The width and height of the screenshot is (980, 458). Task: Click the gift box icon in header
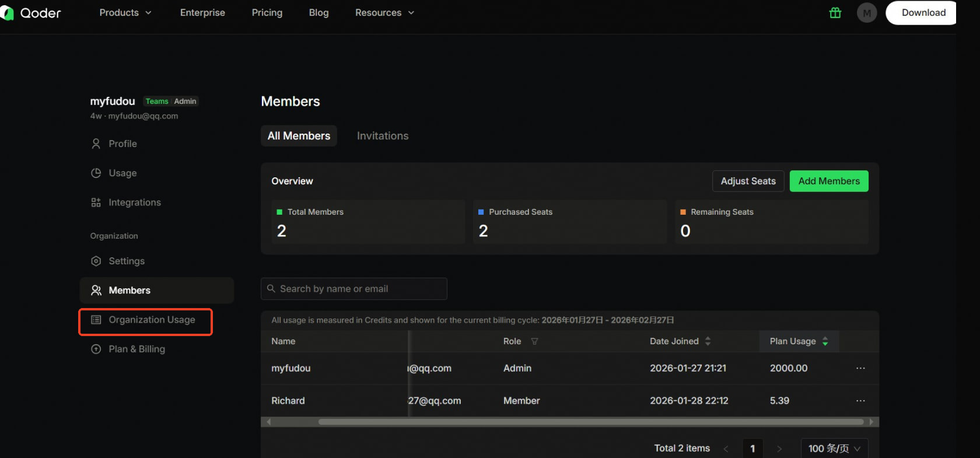tap(835, 13)
